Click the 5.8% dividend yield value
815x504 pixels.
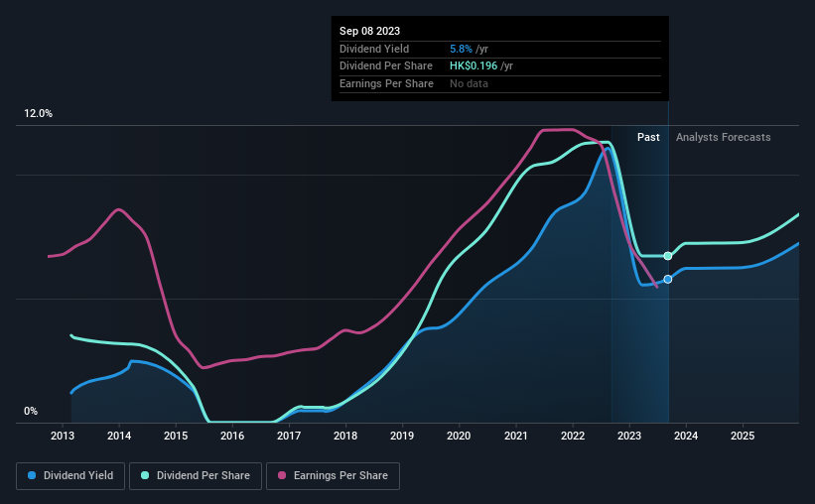461,49
